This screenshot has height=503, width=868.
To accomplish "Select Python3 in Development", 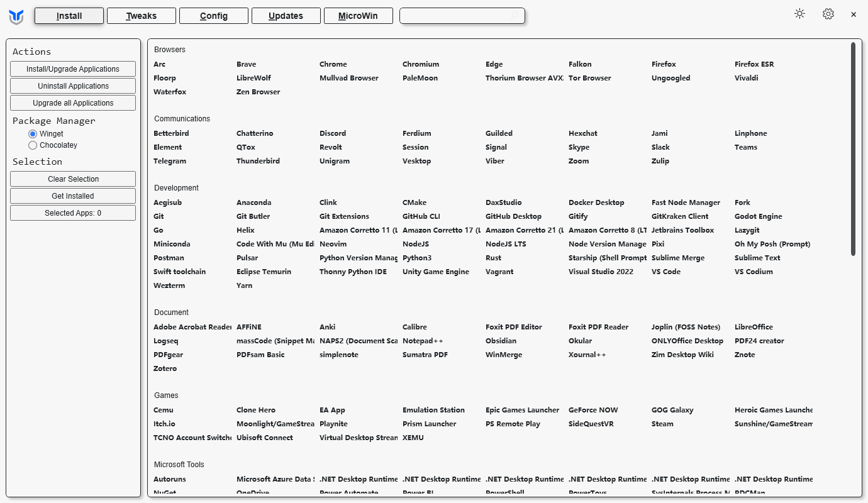I will pos(417,258).
